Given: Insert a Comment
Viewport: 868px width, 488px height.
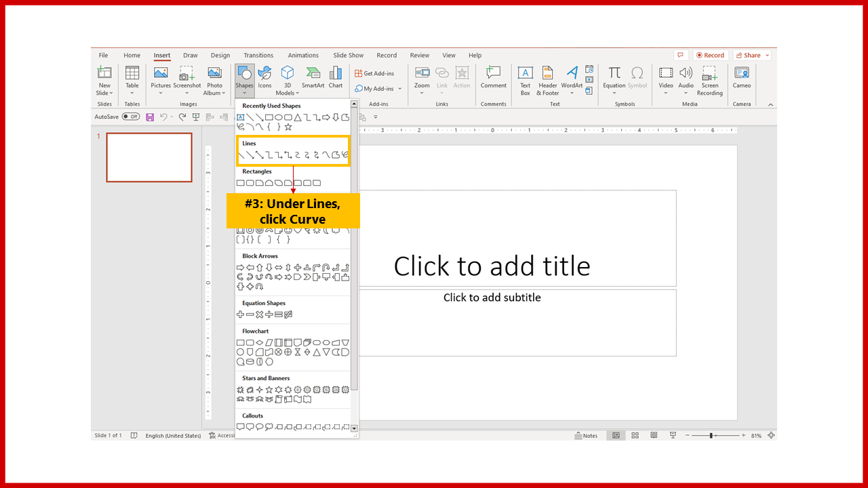Looking at the screenshot, I should pos(493,77).
